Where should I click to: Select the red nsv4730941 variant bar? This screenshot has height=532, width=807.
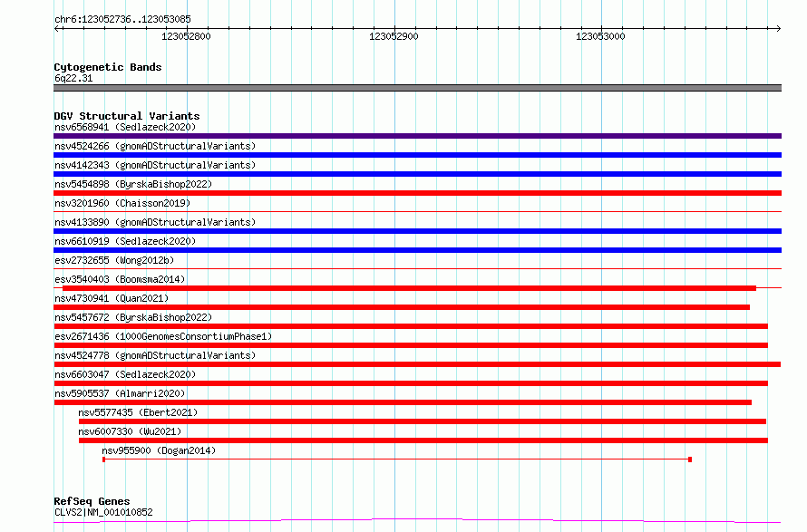pyautogui.click(x=402, y=307)
